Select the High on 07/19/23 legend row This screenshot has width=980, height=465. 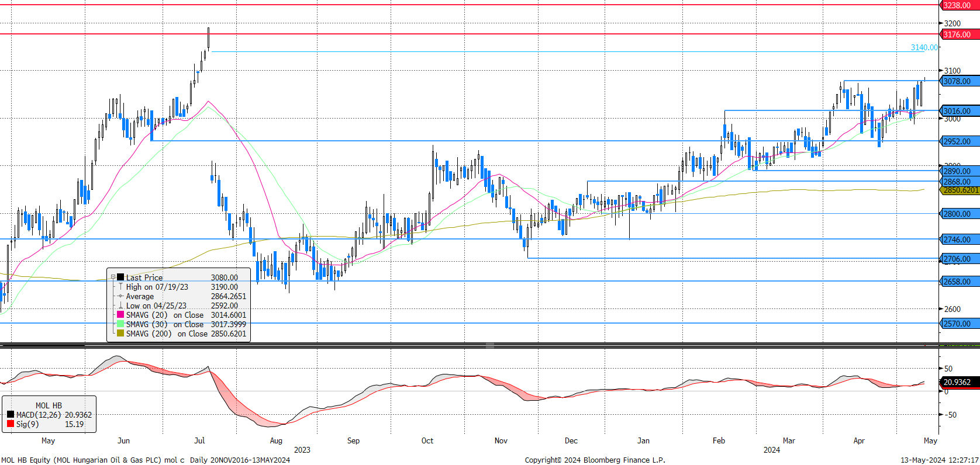pyautogui.click(x=178, y=287)
